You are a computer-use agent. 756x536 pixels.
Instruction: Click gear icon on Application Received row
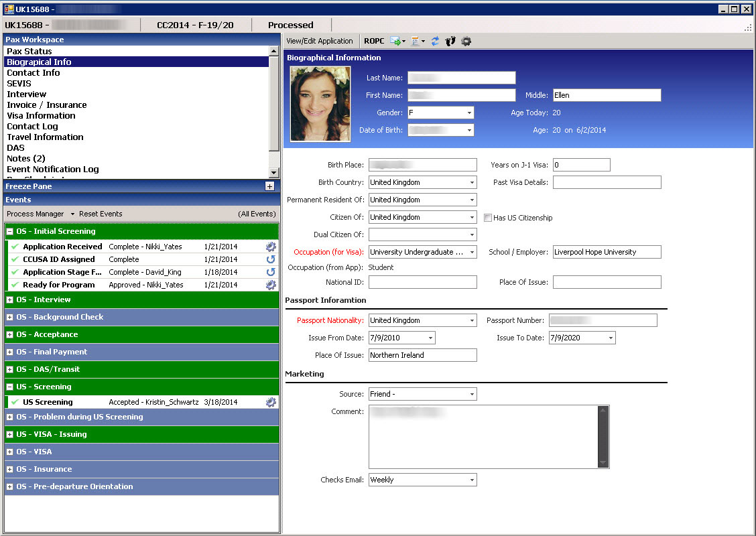271,247
